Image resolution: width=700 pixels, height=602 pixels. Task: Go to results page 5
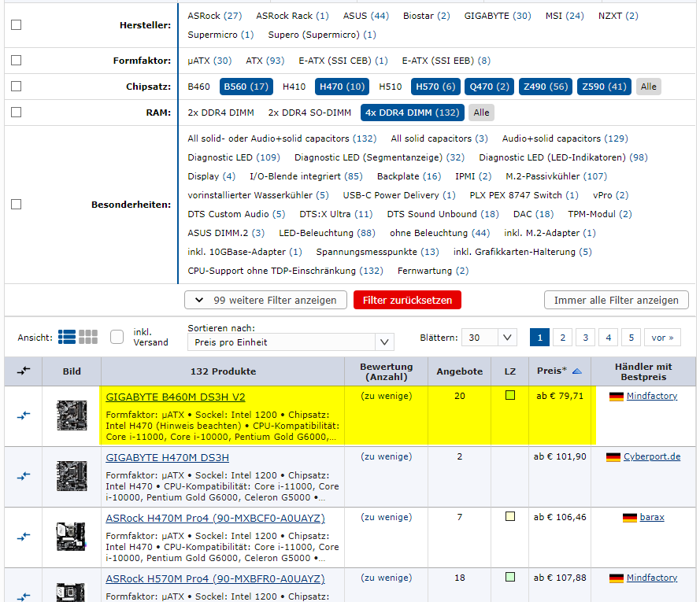(x=631, y=338)
